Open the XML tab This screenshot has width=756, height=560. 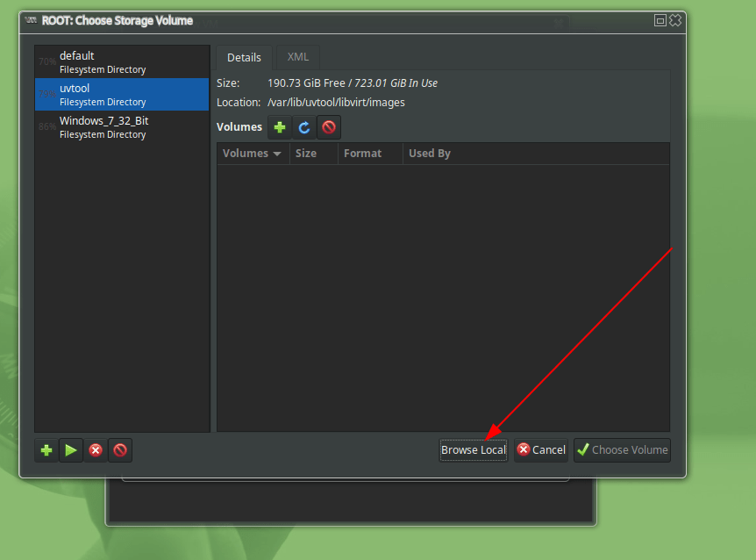[x=298, y=57]
